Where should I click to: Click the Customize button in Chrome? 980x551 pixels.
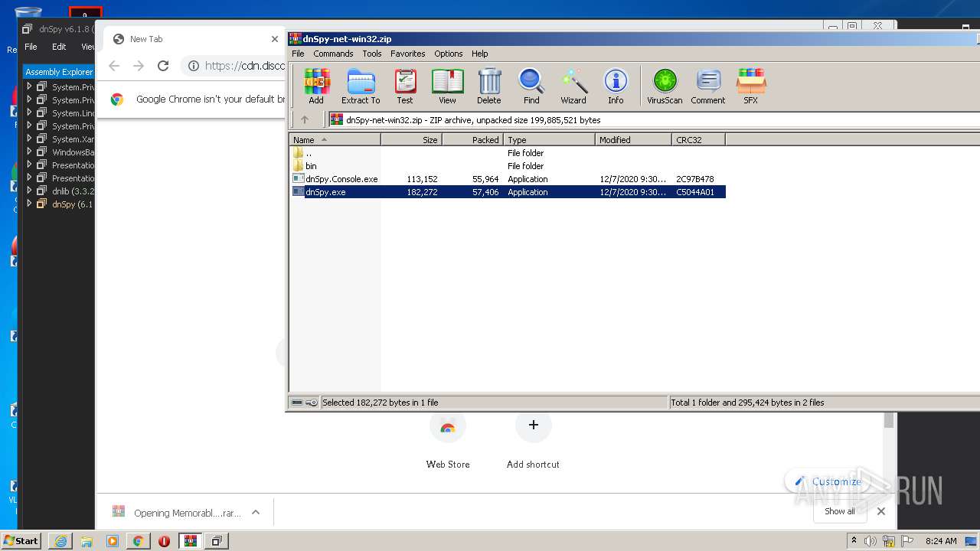click(x=828, y=481)
